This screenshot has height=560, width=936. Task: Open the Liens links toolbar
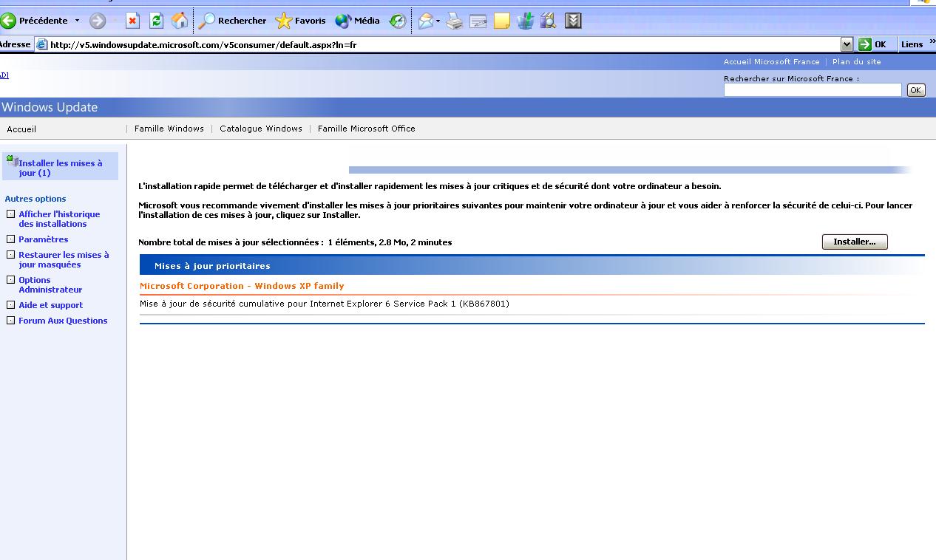click(x=912, y=44)
